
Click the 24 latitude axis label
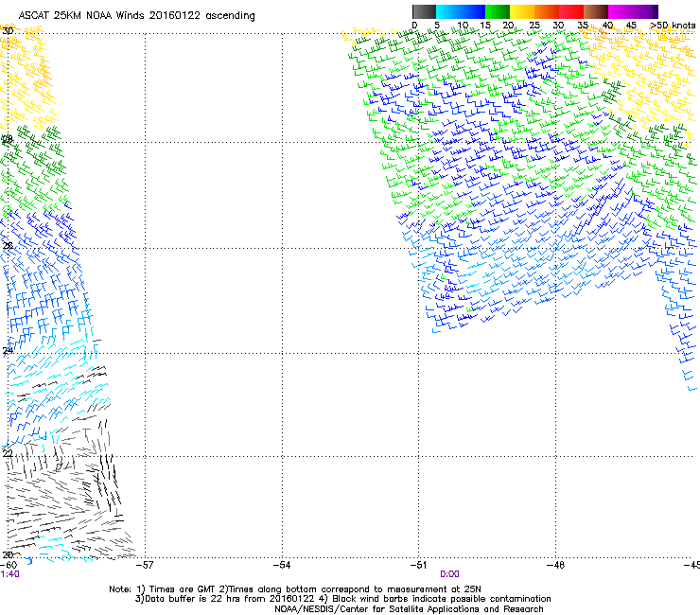(x=8, y=351)
